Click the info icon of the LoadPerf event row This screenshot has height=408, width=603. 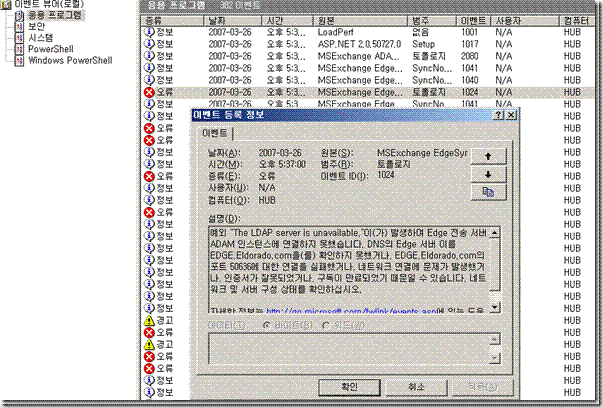pyautogui.click(x=149, y=32)
